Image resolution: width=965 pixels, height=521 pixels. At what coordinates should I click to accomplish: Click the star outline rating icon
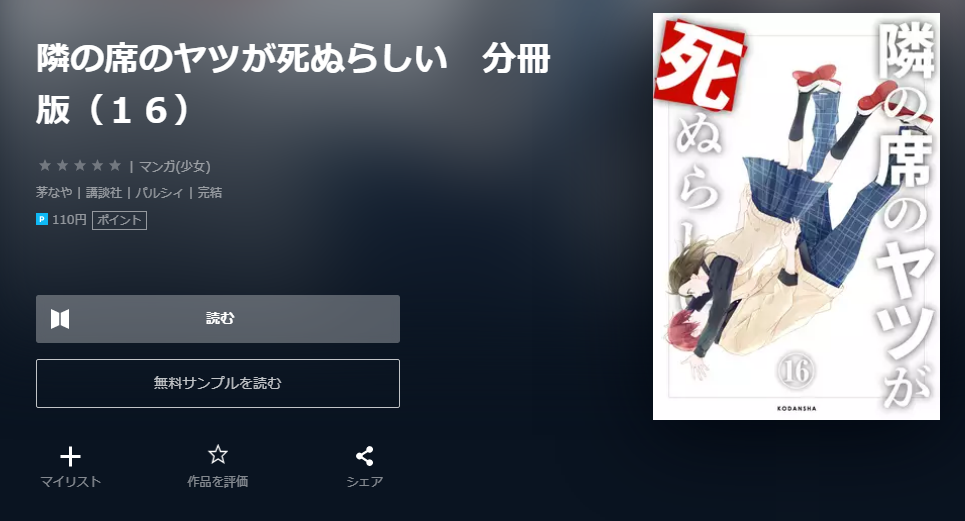(217, 455)
